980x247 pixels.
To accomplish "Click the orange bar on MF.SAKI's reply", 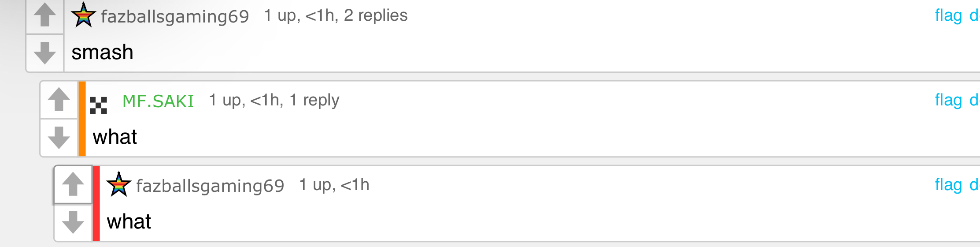I will pyautogui.click(x=82, y=119).
